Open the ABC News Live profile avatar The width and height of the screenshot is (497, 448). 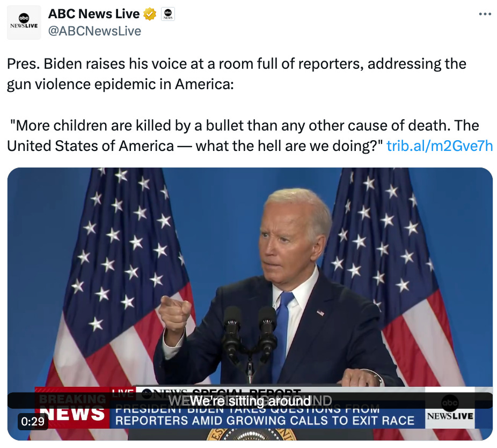(x=24, y=22)
